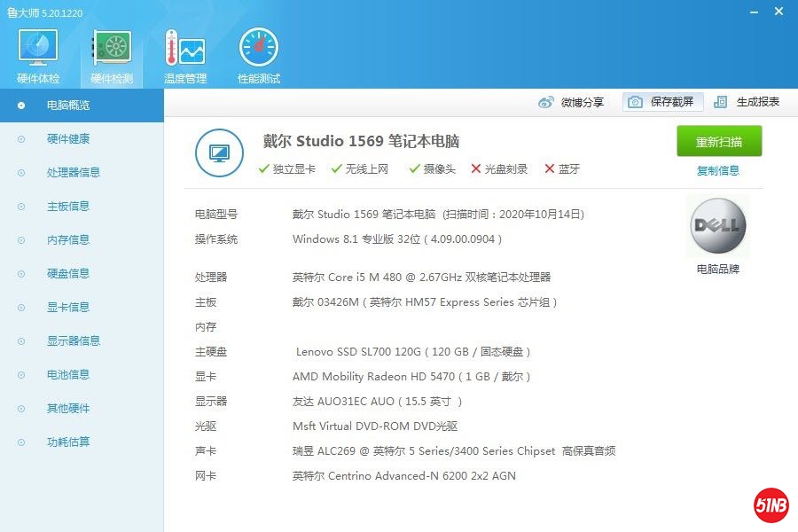Click the 生成报表 generate report icon

pyautogui.click(x=721, y=103)
